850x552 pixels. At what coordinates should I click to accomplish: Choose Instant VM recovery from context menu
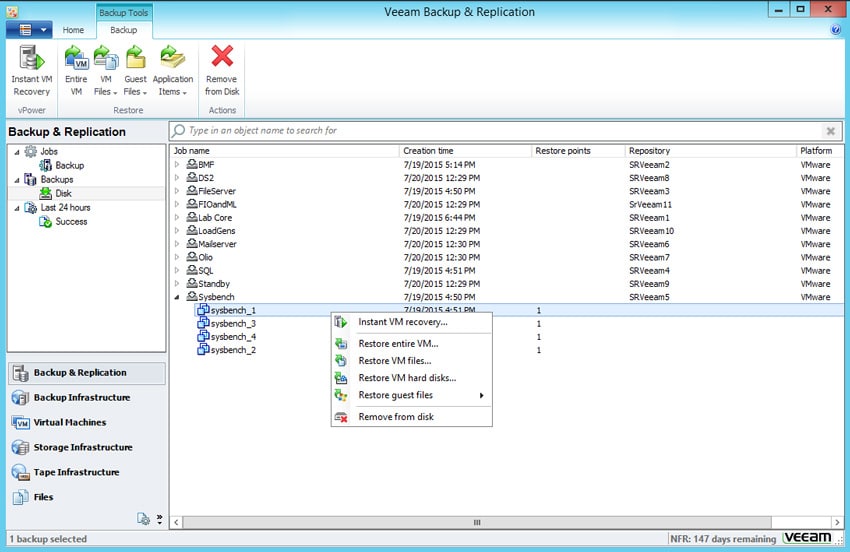pyautogui.click(x=411, y=322)
